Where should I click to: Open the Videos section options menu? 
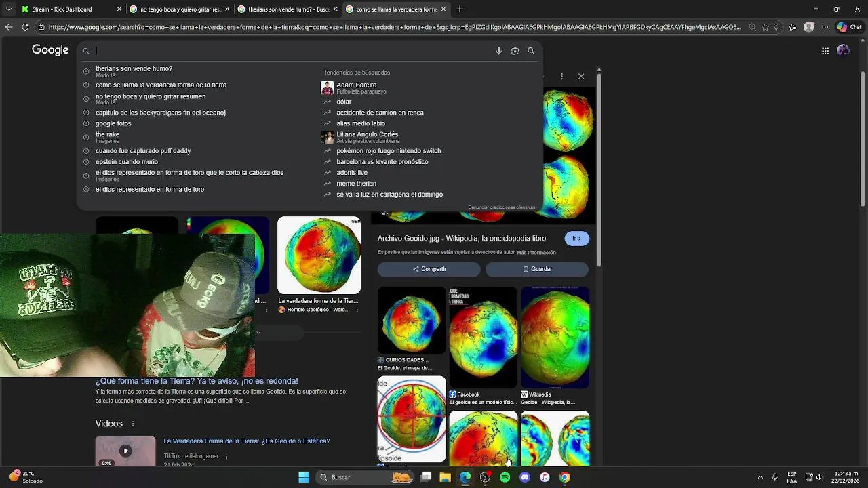(x=133, y=424)
